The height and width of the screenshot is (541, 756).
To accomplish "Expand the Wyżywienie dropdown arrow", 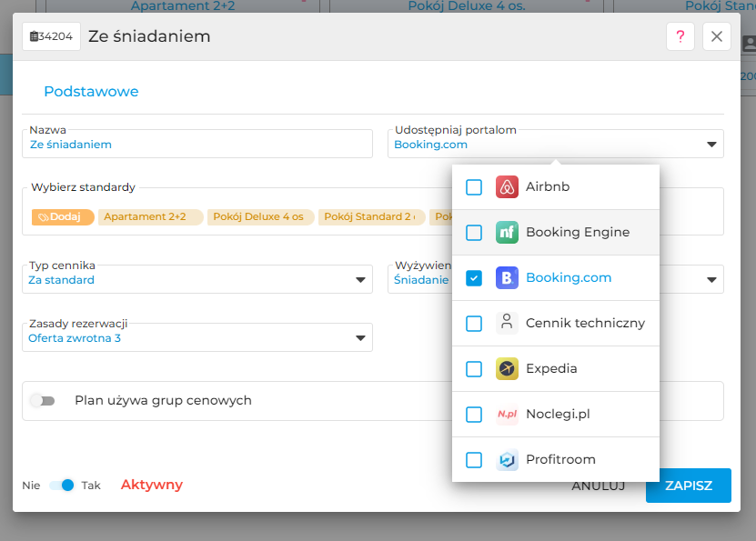I will [711, 280].
